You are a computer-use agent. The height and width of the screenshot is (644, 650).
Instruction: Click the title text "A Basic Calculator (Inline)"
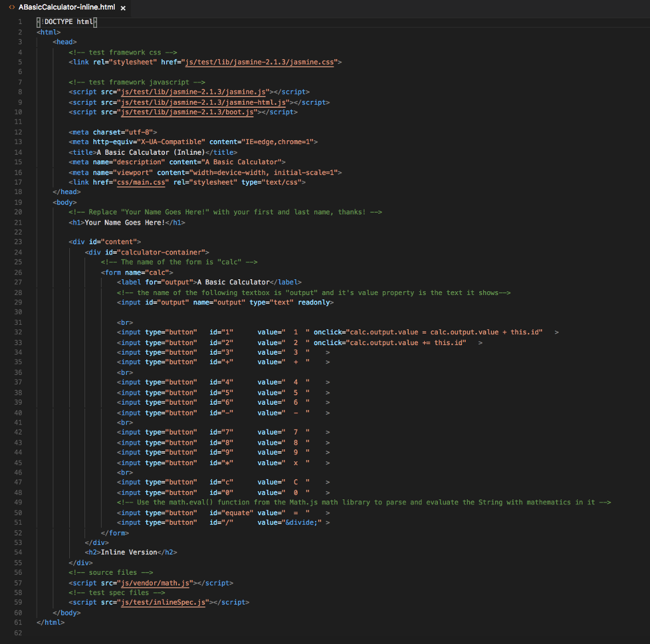150,152
